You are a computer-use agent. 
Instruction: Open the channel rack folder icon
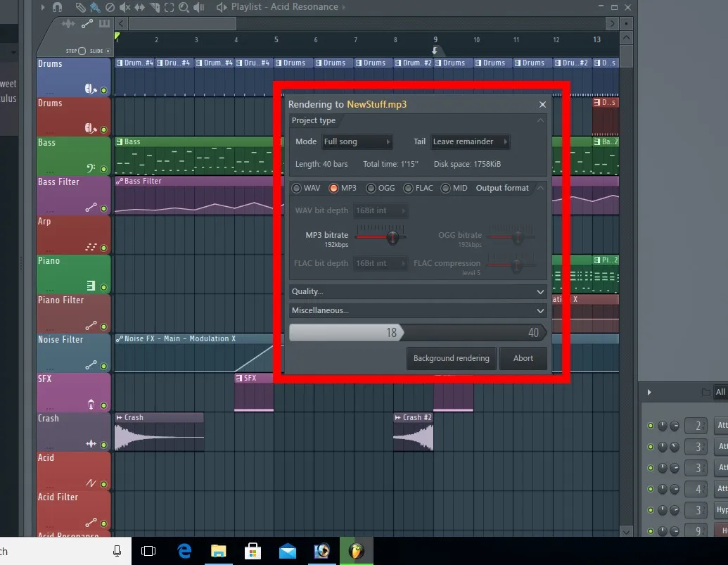click(705, 393)
